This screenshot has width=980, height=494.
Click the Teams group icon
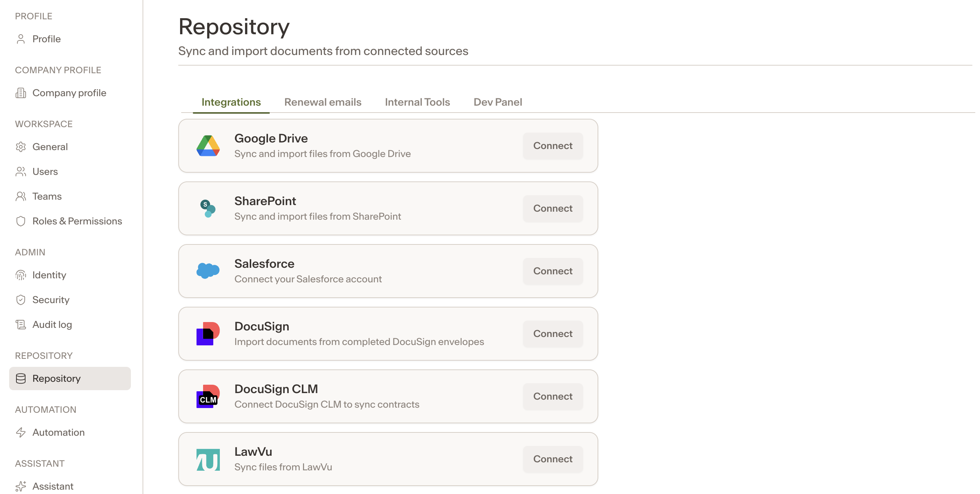(21, 196)
